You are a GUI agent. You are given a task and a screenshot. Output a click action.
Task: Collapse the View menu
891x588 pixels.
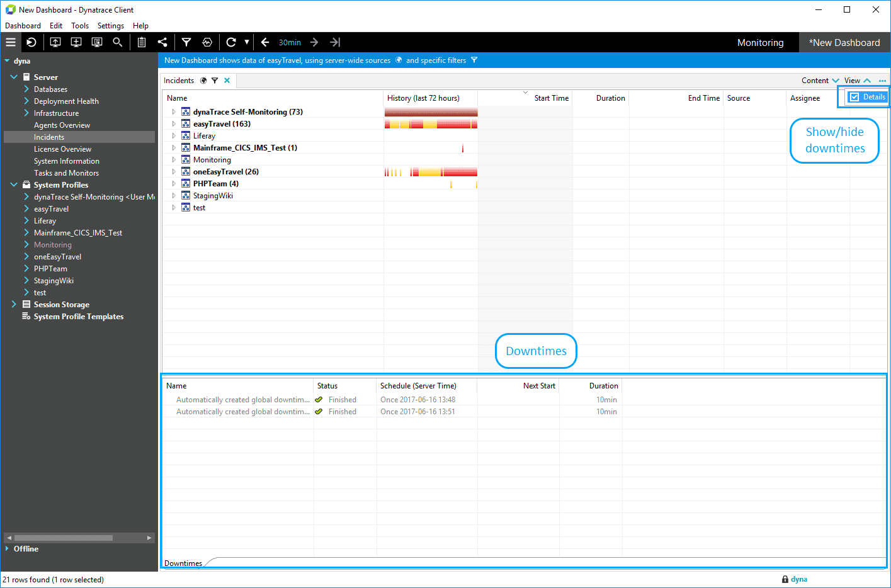click(858, 81)
